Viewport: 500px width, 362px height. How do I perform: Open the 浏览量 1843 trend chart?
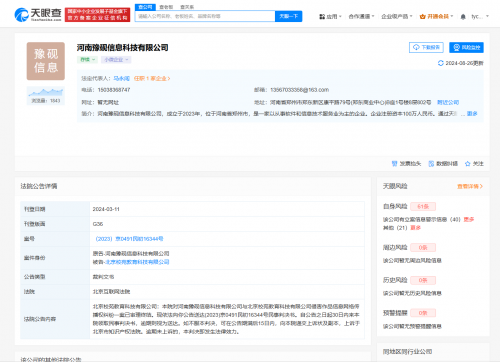(x=46, y=96)
